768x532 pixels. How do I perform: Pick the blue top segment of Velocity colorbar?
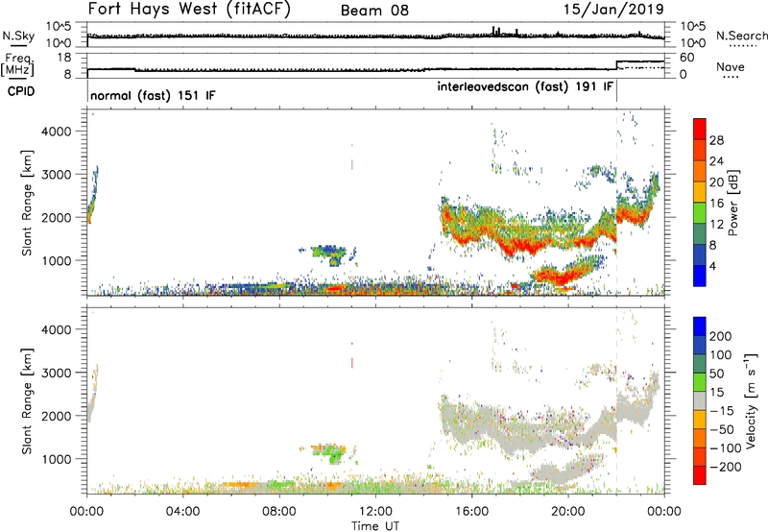(700, 326)
